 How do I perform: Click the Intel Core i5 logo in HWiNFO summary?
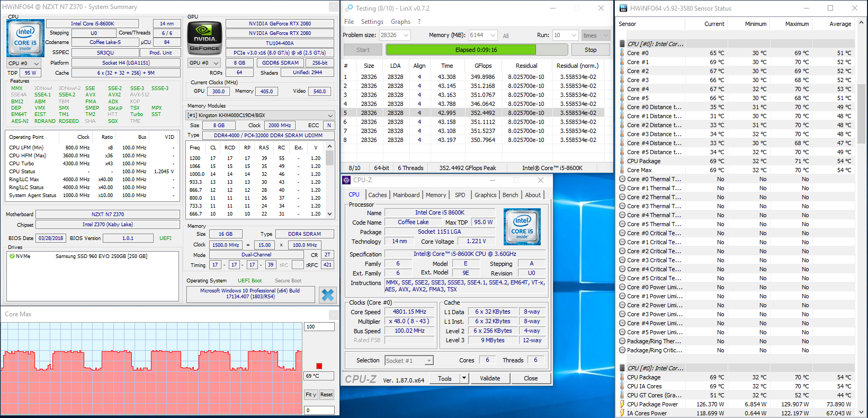(x=25, y=39)
